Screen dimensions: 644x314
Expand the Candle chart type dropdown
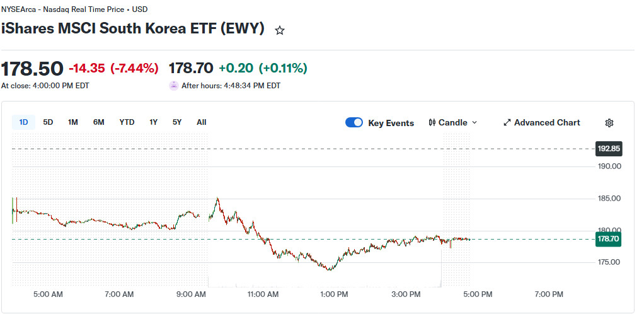click(x=452, y=122)
